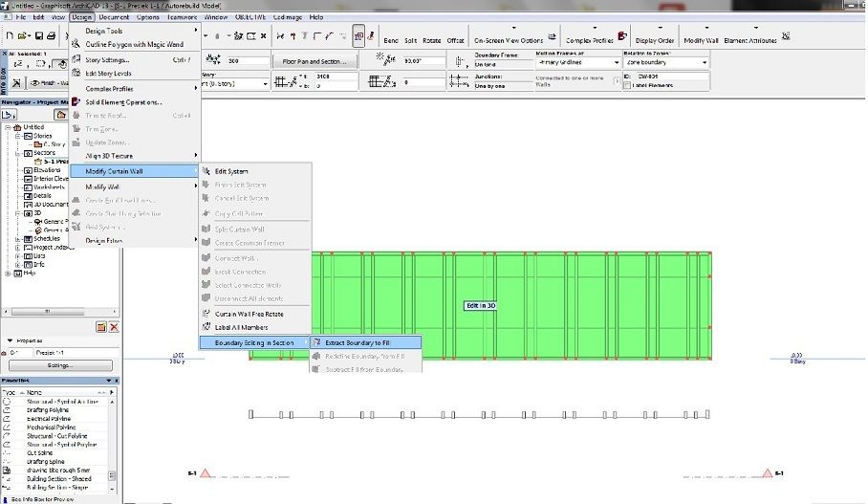Open Outline Frames primary gridlines dropdown
This screenshot has height=504, width=868.
[x=576, y=62]
